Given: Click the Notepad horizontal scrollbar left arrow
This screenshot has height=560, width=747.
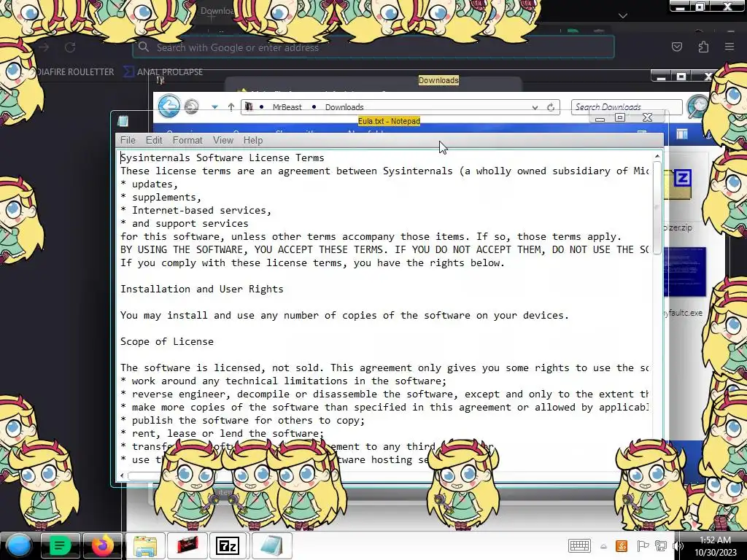Looking at the screenshot, I should click(x=122, y=475).
